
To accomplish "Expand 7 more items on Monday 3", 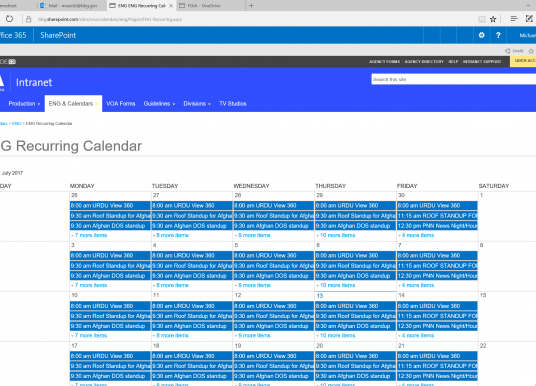I will click(91, 285).
